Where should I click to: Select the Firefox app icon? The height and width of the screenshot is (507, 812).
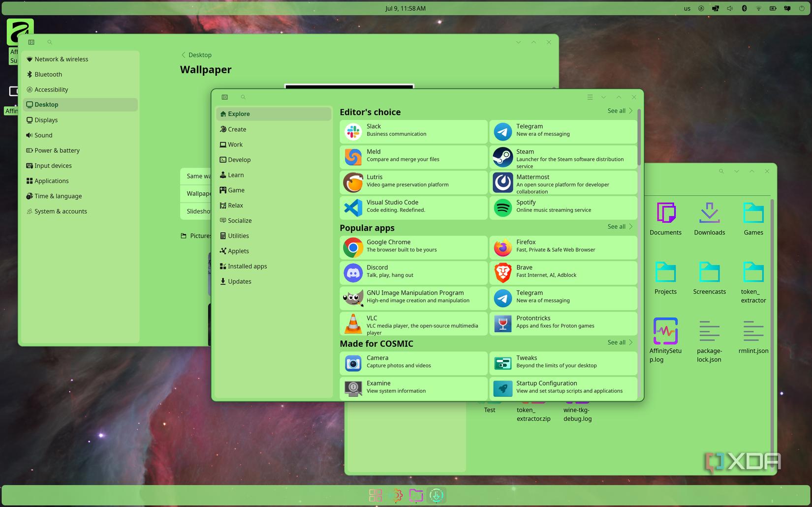click(x=502, y=247)
